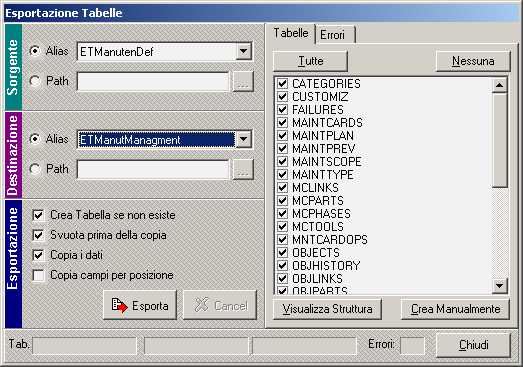Open the Sorgente Alias dropdown ETManutenDef
Viewport: 523px width, 367px height.
click(244, 51)
